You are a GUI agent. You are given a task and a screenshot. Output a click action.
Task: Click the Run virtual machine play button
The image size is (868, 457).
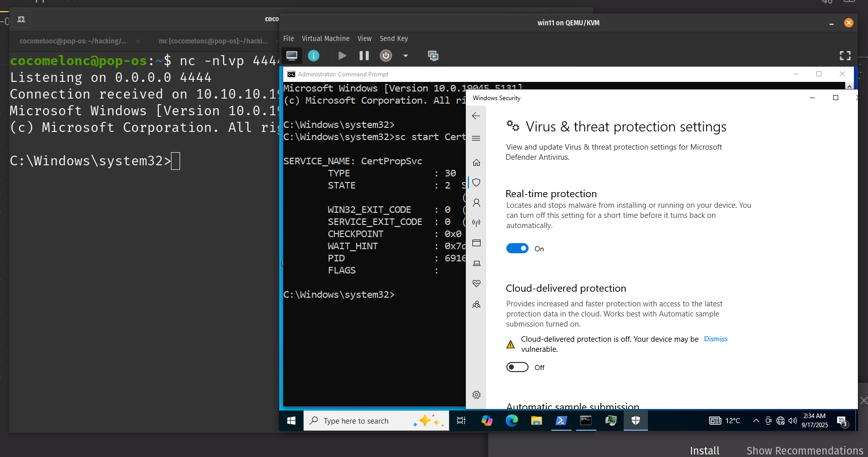(x=342, y=56)
